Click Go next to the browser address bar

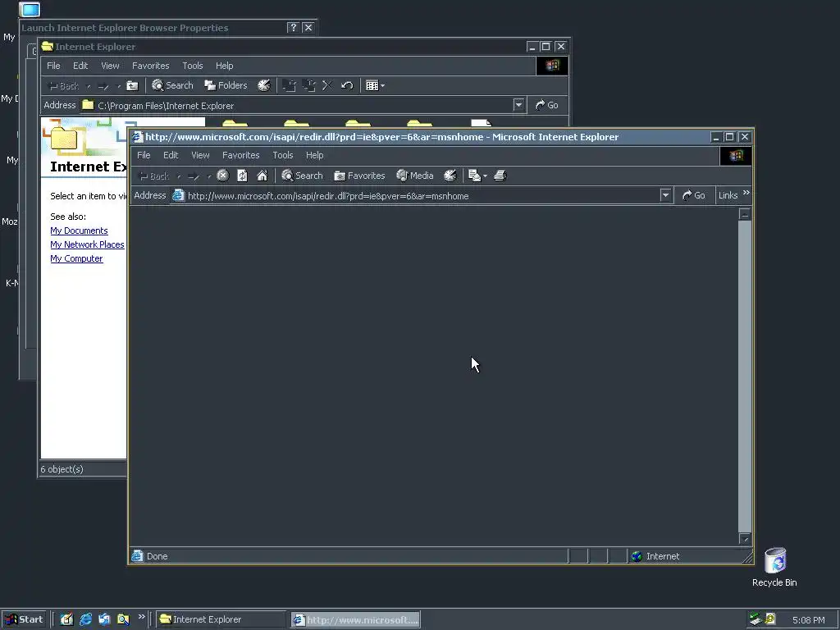point(694,195)
